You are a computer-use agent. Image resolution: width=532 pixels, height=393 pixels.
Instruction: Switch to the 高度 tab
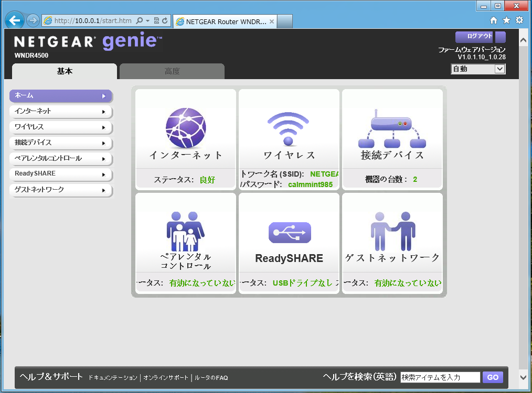(x=172, y=71)
